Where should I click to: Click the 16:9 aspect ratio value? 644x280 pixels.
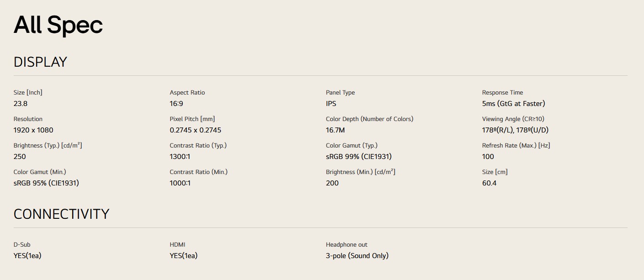[x=176, y=104]
